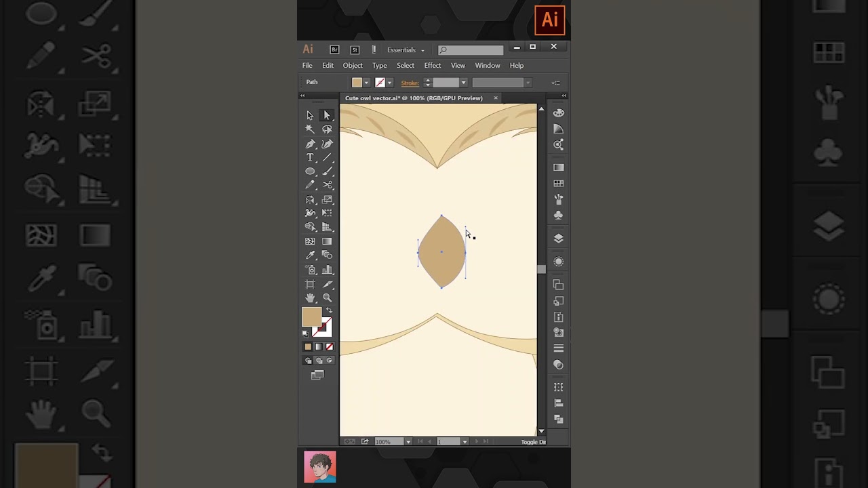Select the Free Transform tool
Image resolution: width=868 pixels, height=488 pixels.
(327, 213)
